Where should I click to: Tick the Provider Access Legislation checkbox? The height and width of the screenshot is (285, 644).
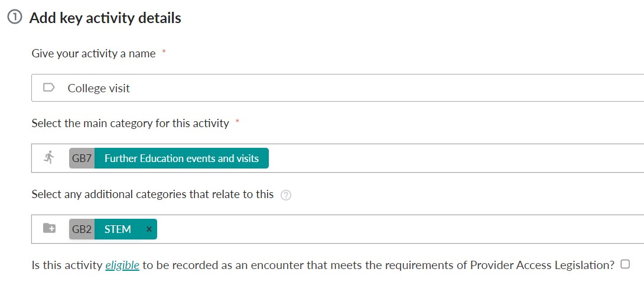point(625,264)
